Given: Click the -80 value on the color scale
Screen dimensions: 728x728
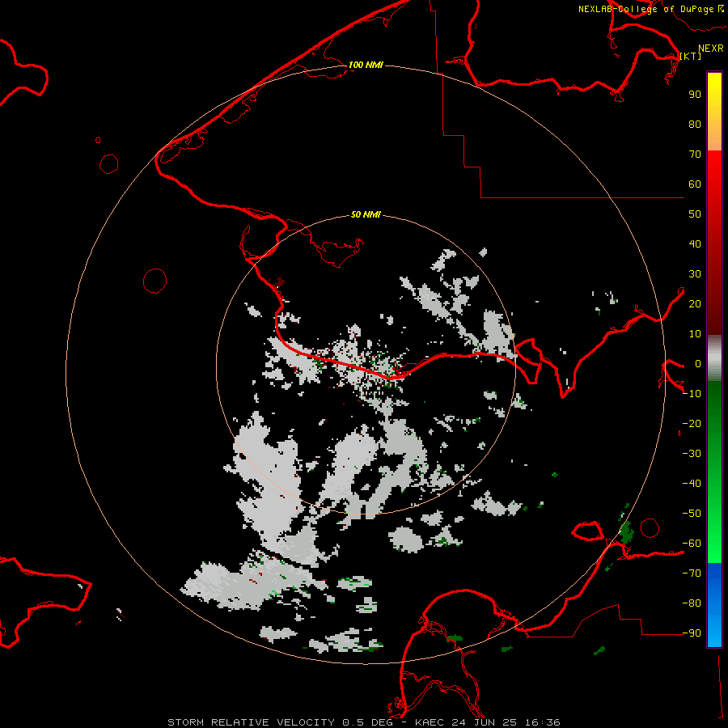Looking at the screenshot, I should tap(692, 603).
